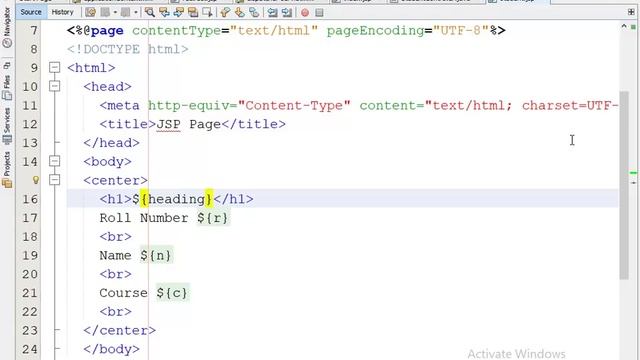Collapse the center tag fold
Screen dimensions: 640x360
pos(54,180)
